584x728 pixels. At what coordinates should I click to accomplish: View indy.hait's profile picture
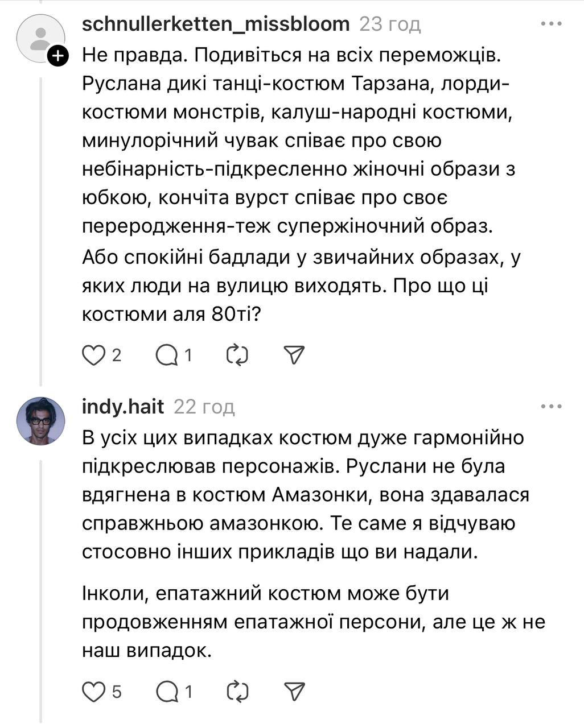(41, 421)
